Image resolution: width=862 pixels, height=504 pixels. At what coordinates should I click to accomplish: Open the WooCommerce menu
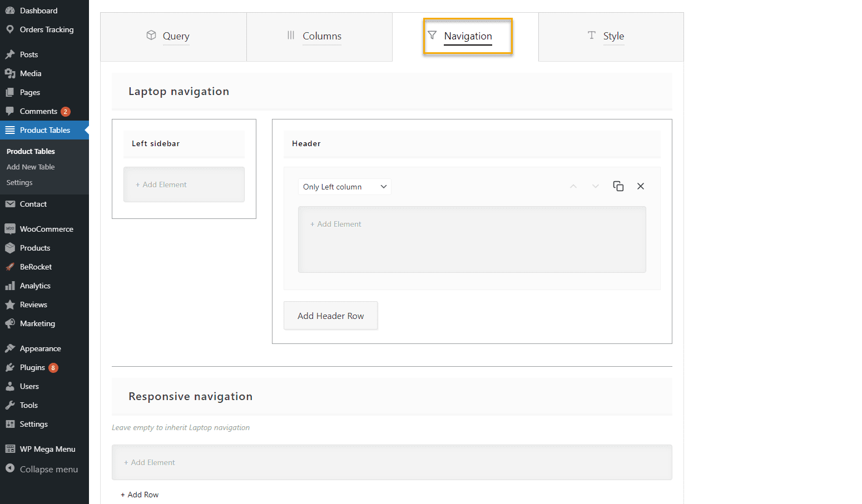(44, 229)
